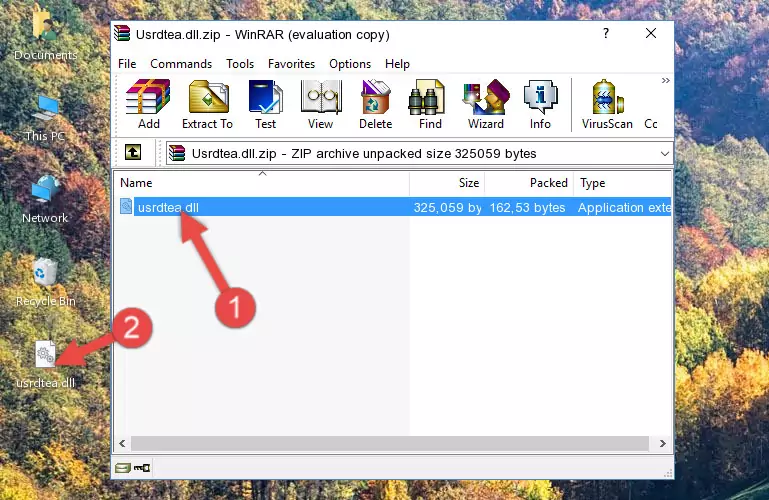Screen dimensions: 769x500
Task: Select the Network desktop icon
Action: click(45, 200)
